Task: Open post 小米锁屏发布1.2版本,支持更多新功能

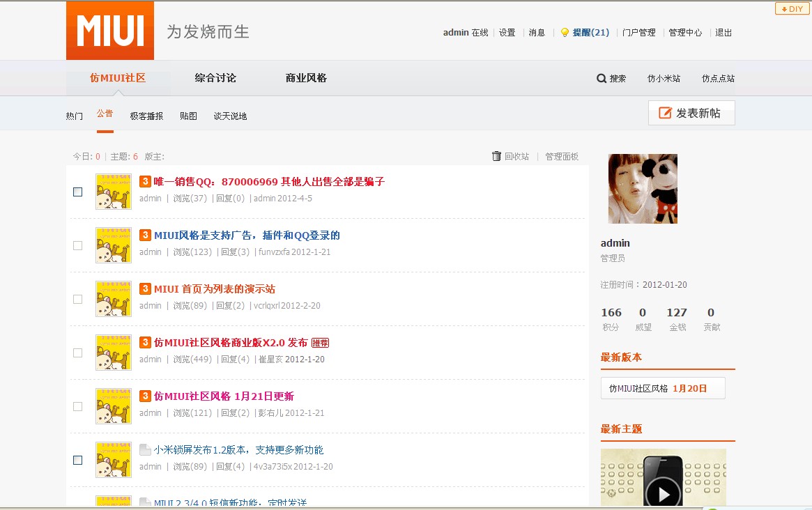Action: click(239, 450)
